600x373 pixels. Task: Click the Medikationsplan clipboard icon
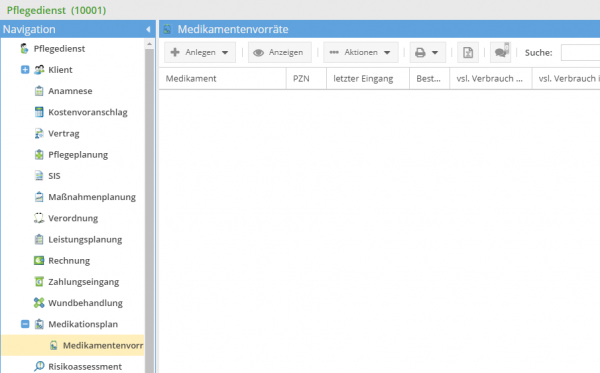(x=39, y=324)
